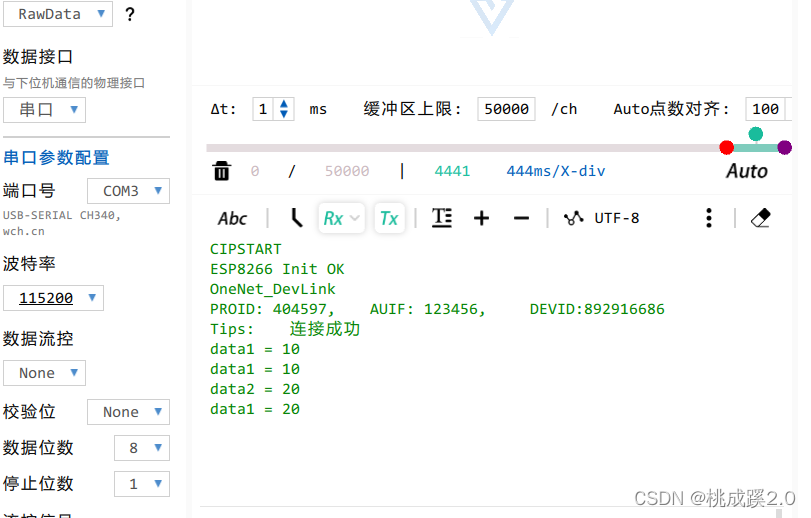This screenshot has width=811, height=518.
Task: Click the text line-height formatting icon
Action: (442, 218)
